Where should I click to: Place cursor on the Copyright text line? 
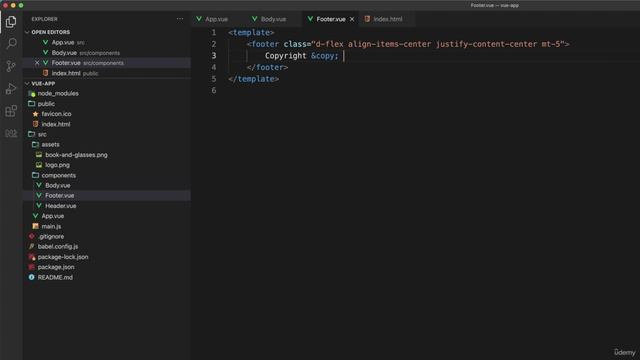tap(302, 56)
